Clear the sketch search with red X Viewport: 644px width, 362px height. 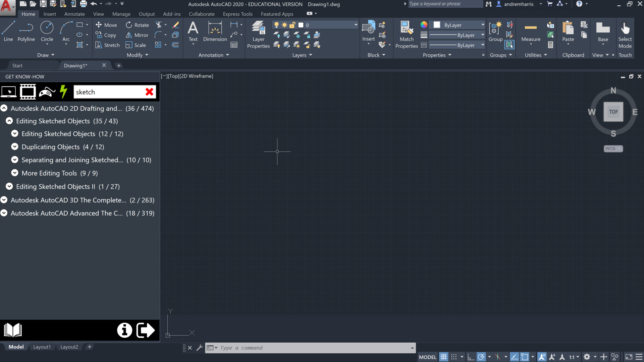150,92
